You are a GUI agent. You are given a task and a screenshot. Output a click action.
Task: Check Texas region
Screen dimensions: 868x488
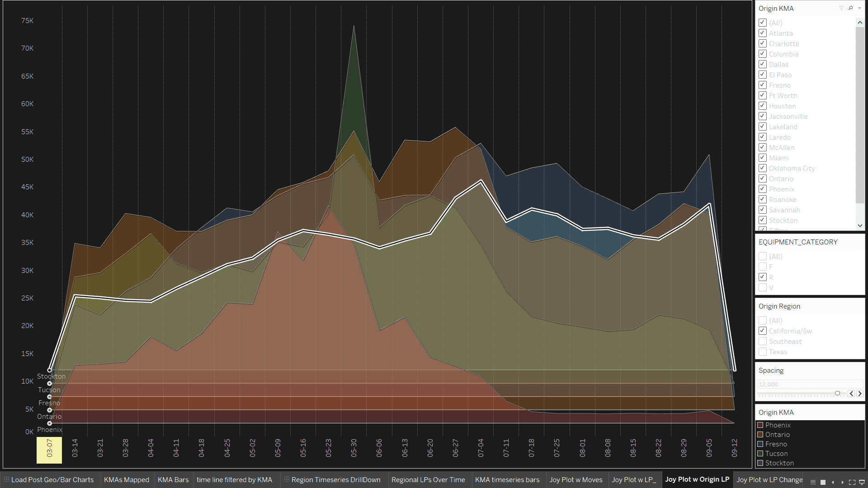(763, 352)
